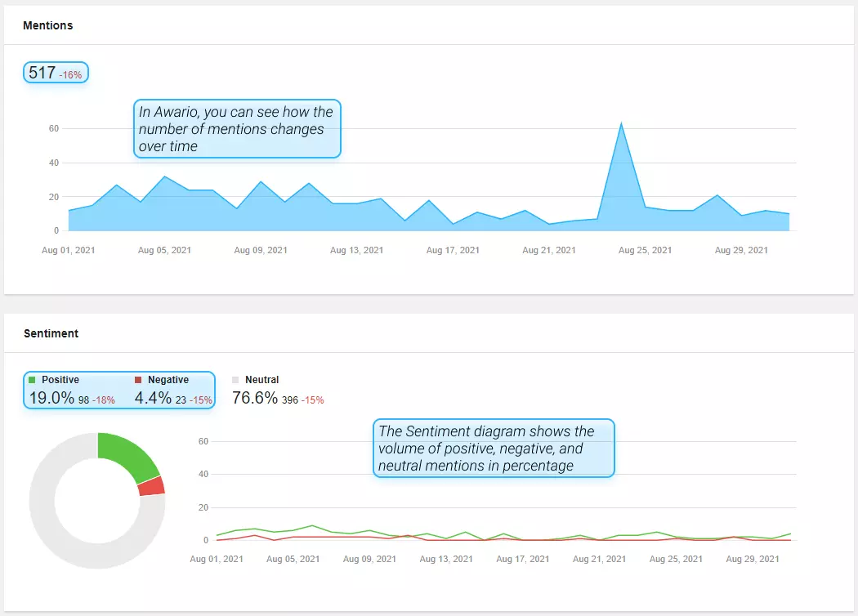
Task: Click the 60 label on Mentions y-axis
Action: pyautogui.click(x=54, y=128)
